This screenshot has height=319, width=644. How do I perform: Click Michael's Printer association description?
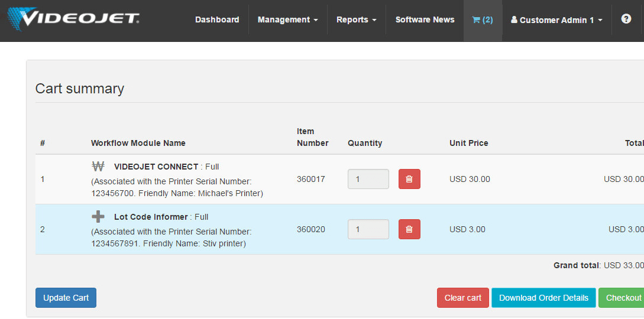point(177,187)
